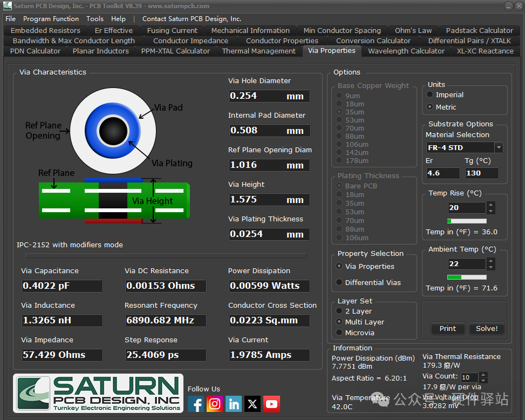
Task: Decrease Via Count with down arrow
Action: (x=483, y=380)
